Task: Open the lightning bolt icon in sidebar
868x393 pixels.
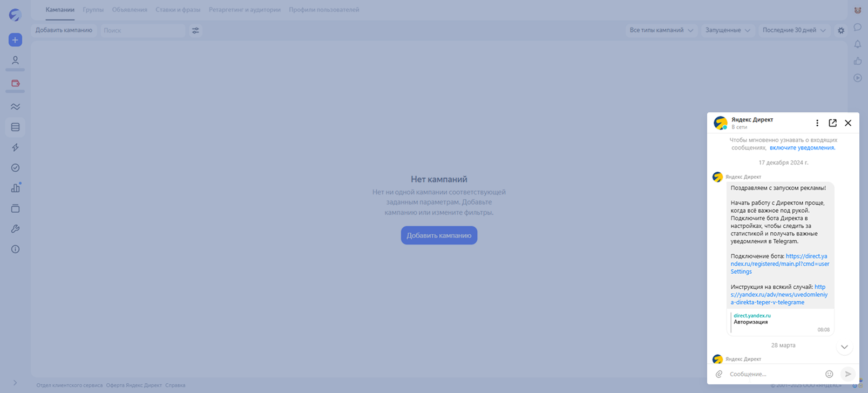Action: (x=15, y=147)
